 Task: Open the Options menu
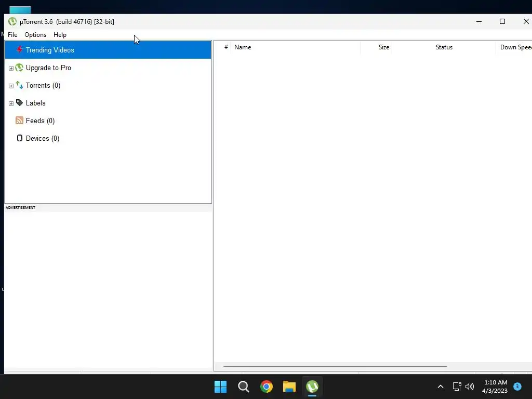click(35, 35)
